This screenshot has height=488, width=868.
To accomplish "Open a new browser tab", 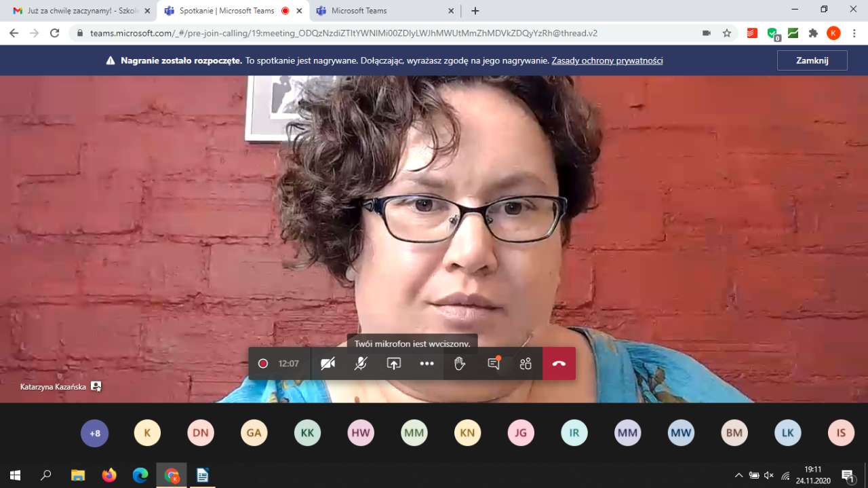I will tap(475, 11).
